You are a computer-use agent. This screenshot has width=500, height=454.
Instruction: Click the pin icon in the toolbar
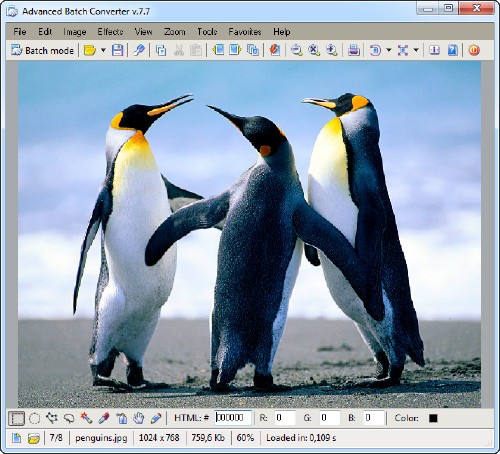point(139,50)
